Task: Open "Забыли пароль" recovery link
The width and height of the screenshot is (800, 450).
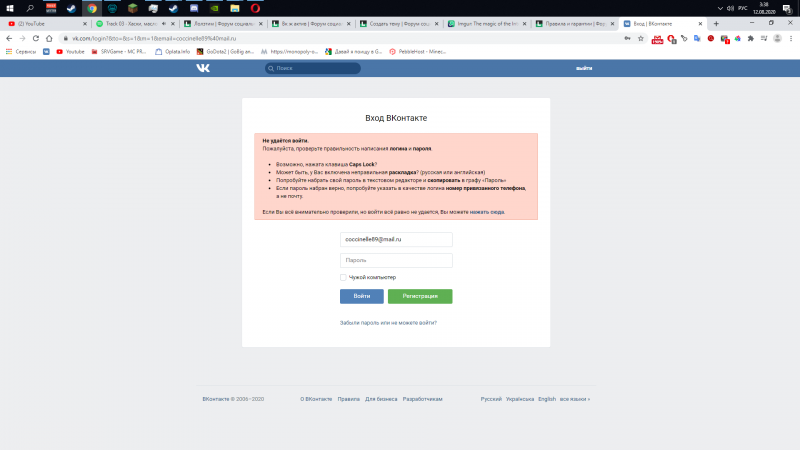Action: 388,323
